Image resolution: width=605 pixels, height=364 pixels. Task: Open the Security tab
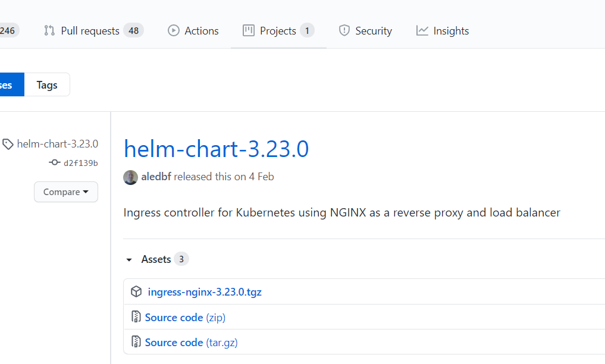tap(365, 31)
